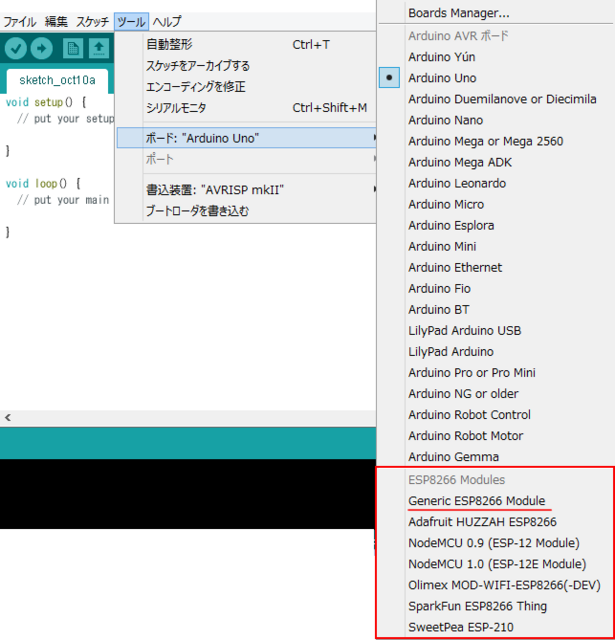
Task: Pick Arduino Pro or Pro Mini
Action: click(x=496, y=373)
